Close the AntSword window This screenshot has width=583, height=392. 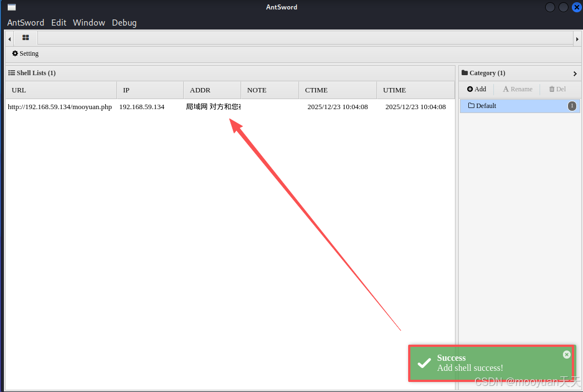pyautogui.click(x=576, y=7)
